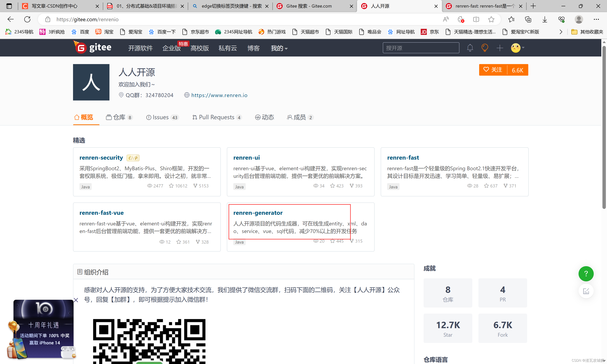607x364 pixels.
Task: Click the orange lightbulb icon in header
Action: [485, 48]
